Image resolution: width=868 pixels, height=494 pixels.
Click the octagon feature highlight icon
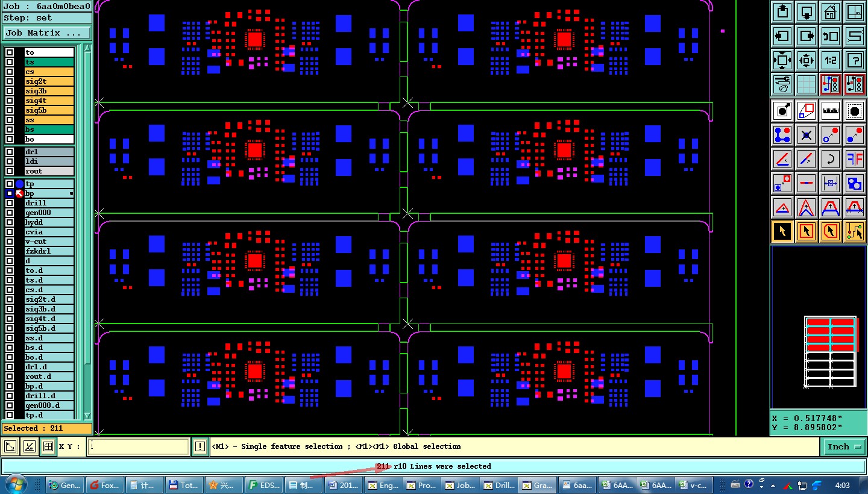pos(855,111)
